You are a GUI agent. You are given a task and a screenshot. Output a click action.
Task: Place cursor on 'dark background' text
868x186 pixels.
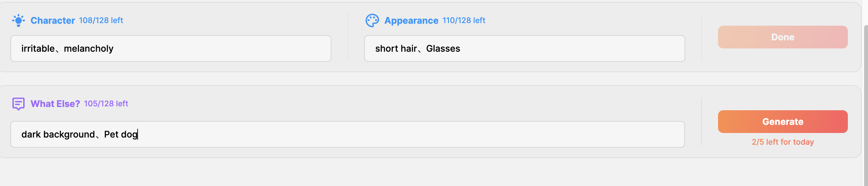point(58,134)
